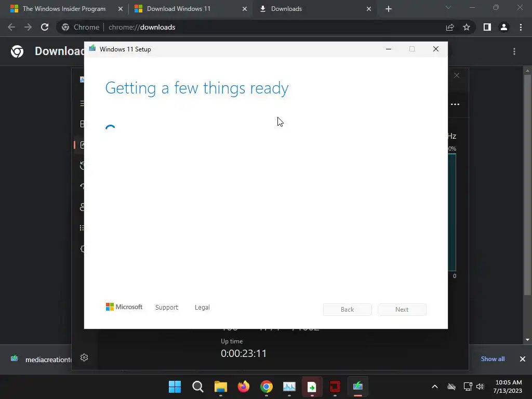The height and width of the screenshot is (399, 532).
Task: Select Windows 11 Setup taskbar icon
Action: tap(357, 387)
